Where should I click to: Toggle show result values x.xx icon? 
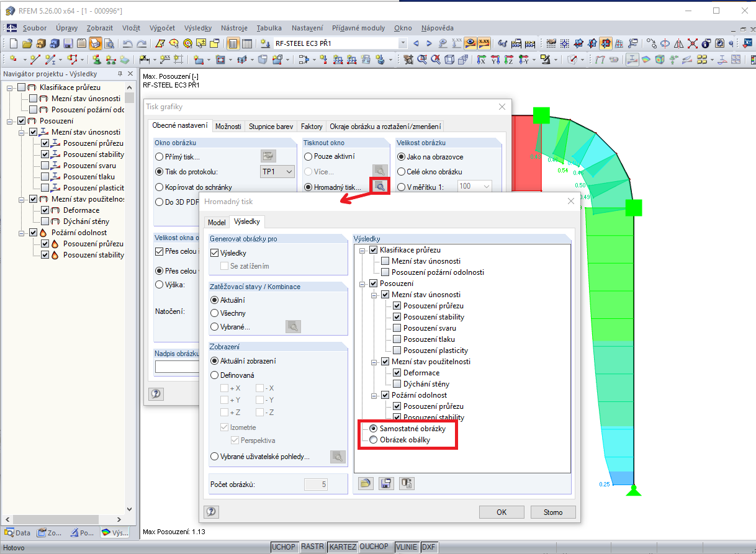[x=485, y=43]
